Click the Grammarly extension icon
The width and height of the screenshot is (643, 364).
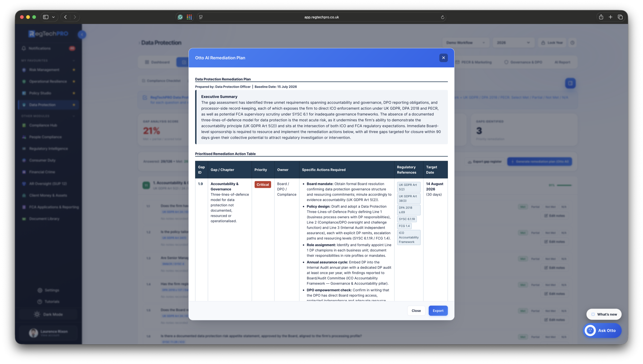[180, 17]
